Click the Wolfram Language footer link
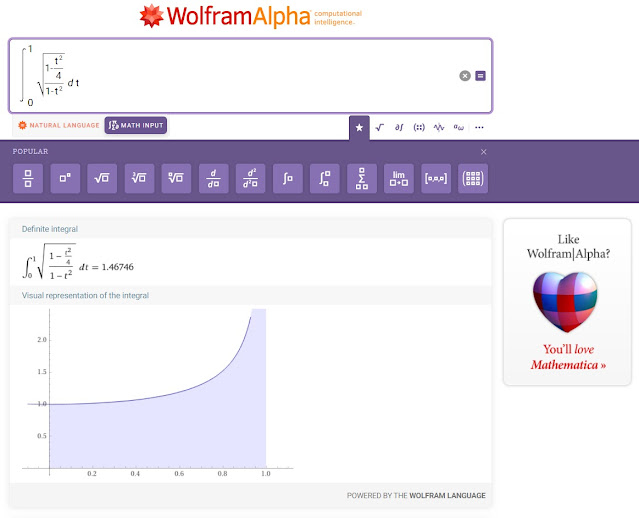Image resolution: width=639 pixels, height=518 pixels. pos(447,496)
